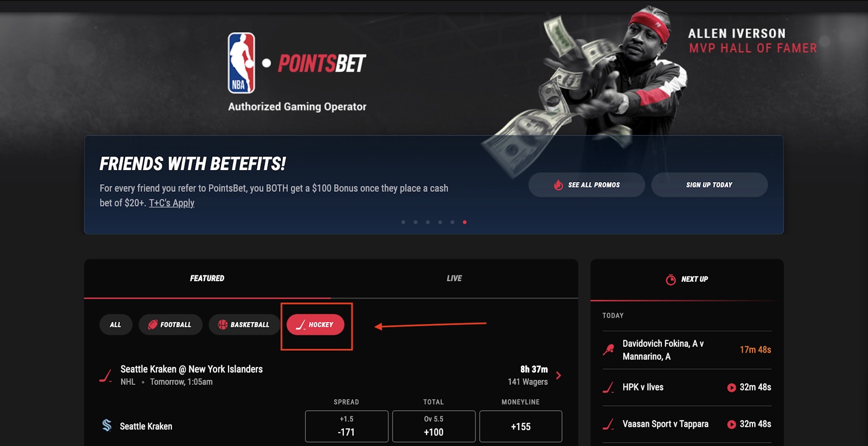Select the Football filter chip
The image size is (868, 446).
point(170,325)
